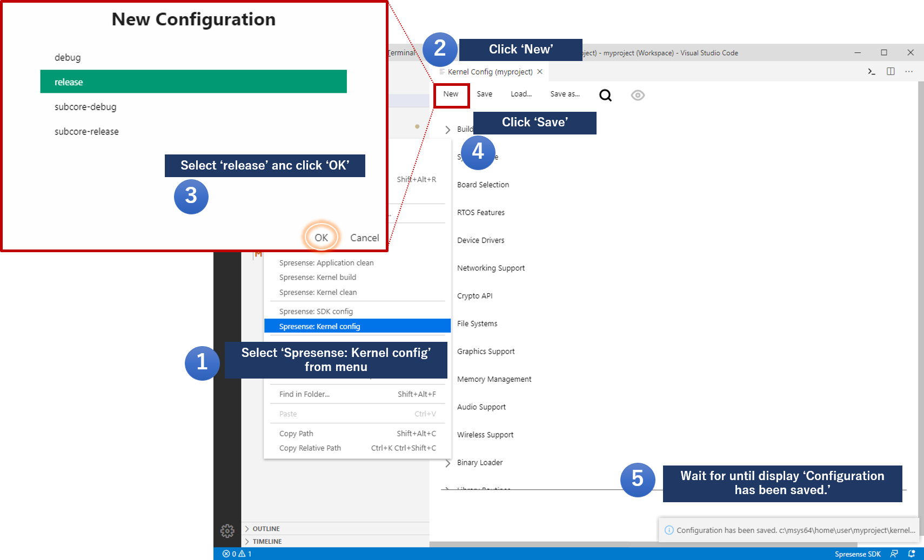
Task: Close the Kernel Config tab
Action: pyautogui.click(x=540, y=71)
